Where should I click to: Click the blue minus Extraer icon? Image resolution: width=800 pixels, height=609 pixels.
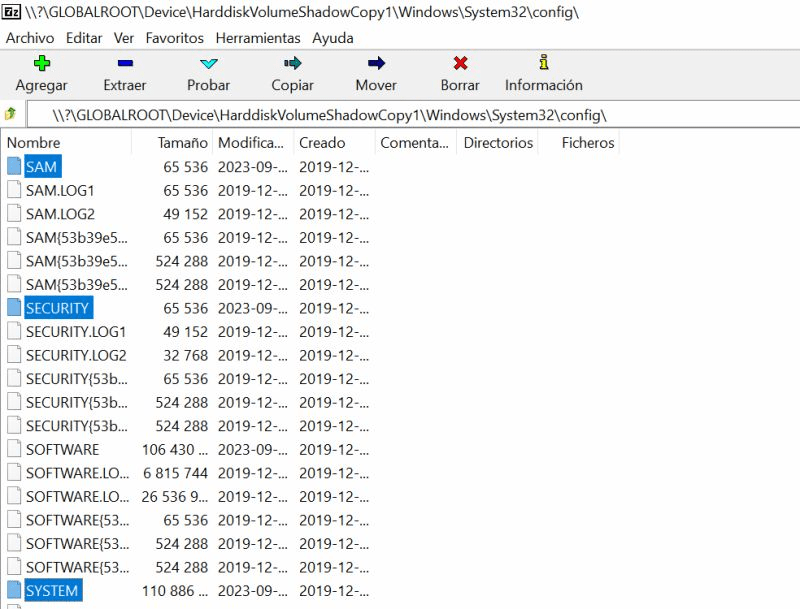coord(125,64)
